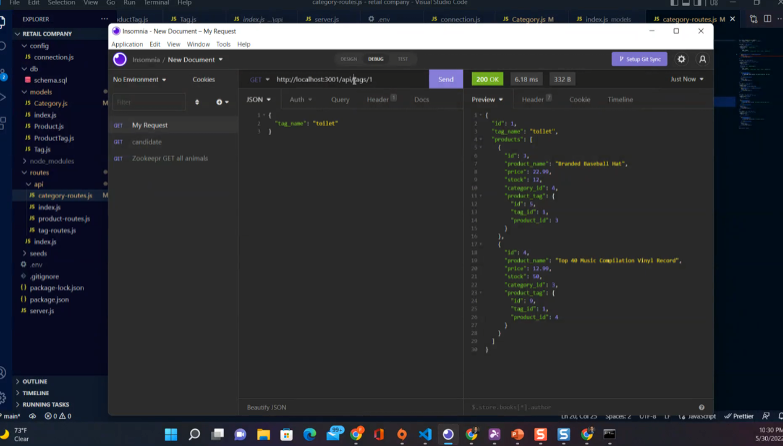The width and height of the screenshot is (783, 446).
Task: Close the category-routes.js editor tab
Action: (732, 19)
